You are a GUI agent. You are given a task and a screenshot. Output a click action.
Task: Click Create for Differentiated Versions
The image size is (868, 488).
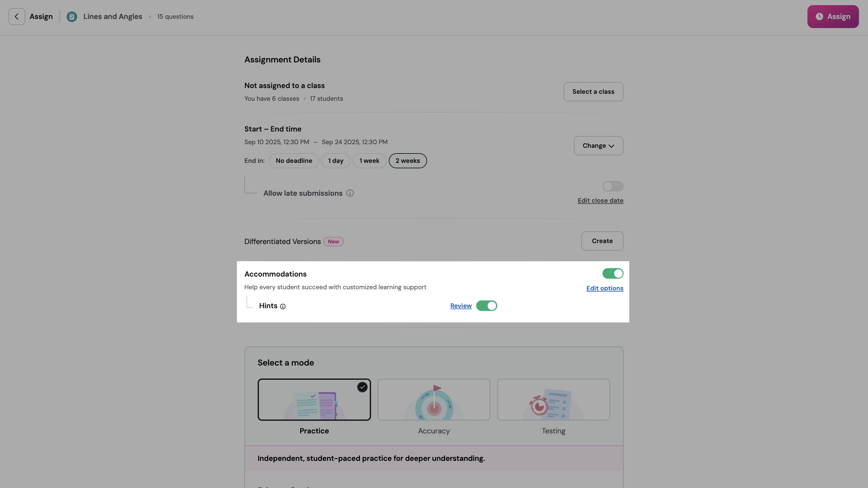(x=602, y=241)
